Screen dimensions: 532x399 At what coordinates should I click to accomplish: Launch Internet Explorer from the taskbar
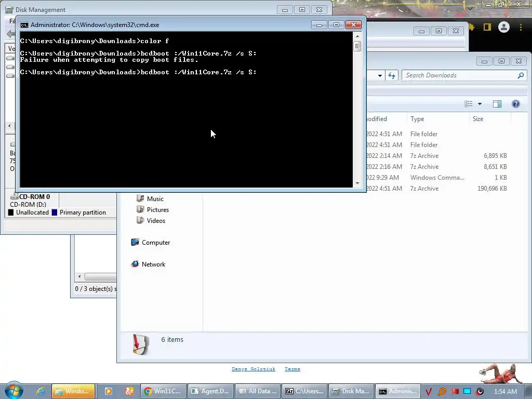pyautogui.click(x=41, y=391)
